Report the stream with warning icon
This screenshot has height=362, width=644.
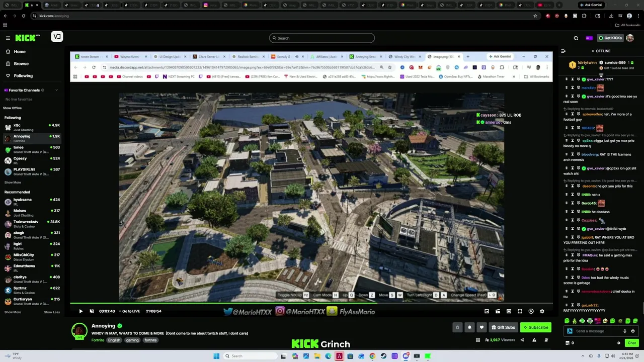(x=534, y=340)
